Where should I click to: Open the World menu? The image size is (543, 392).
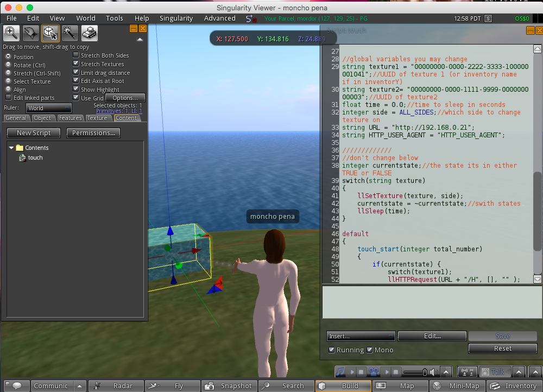click(x=86, y=18)
